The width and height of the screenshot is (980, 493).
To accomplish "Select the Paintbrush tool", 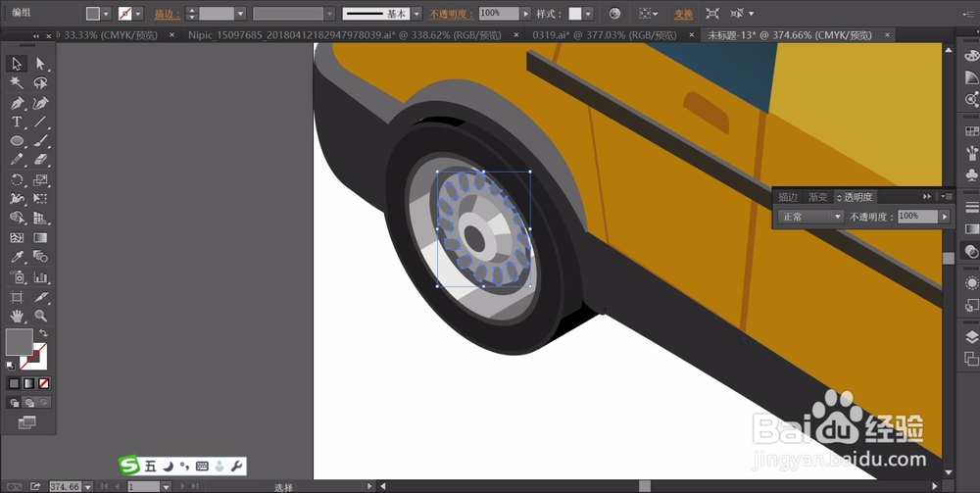I will click(40, 141).
